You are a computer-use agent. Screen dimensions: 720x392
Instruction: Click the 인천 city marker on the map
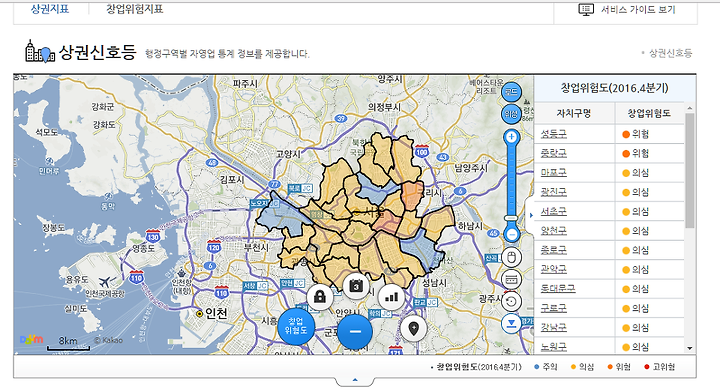(x=199, y=314)
